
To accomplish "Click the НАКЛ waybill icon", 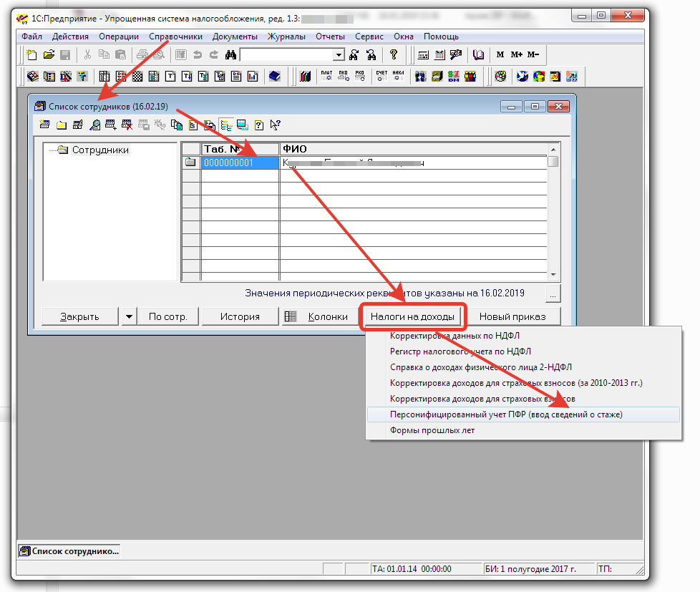I will coord(398,77).
